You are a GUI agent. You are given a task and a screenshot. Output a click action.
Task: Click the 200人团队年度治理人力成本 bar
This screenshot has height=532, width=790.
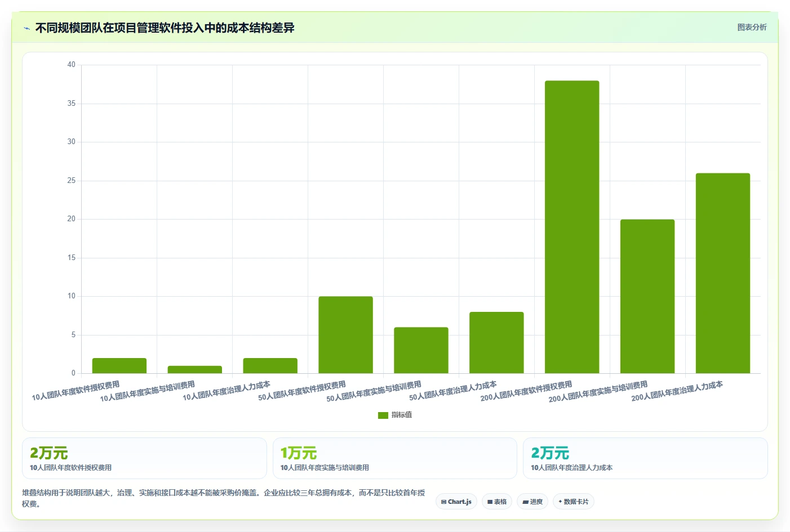click(x=723, y=273)
